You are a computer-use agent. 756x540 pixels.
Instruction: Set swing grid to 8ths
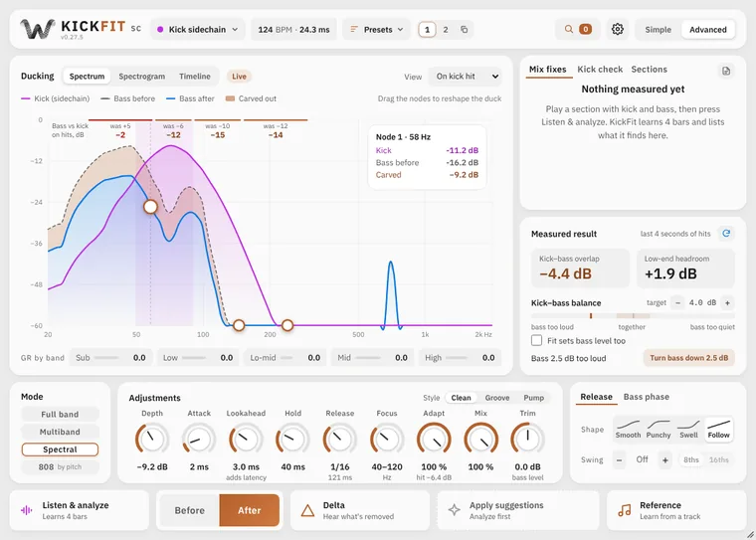click(691, 459)
